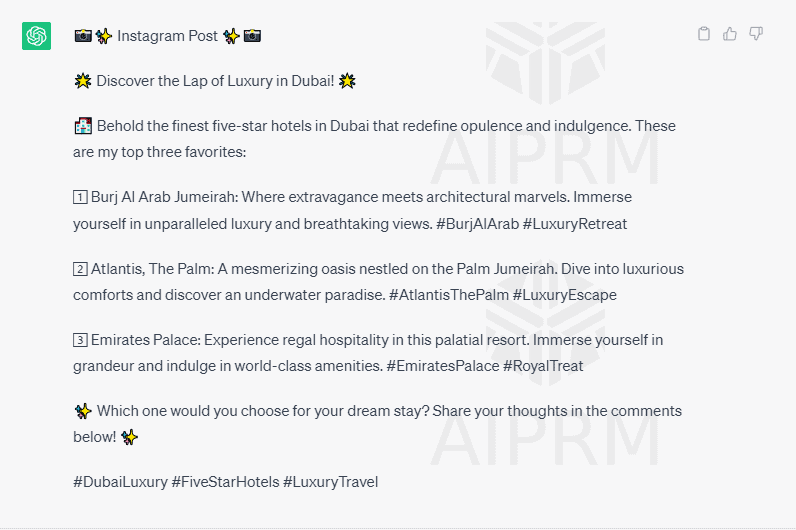Click the #DubaiLuxury hashtag text
The height and width of the screenshot is (530, 796).
pyautogui.click(x=120, y=482)
